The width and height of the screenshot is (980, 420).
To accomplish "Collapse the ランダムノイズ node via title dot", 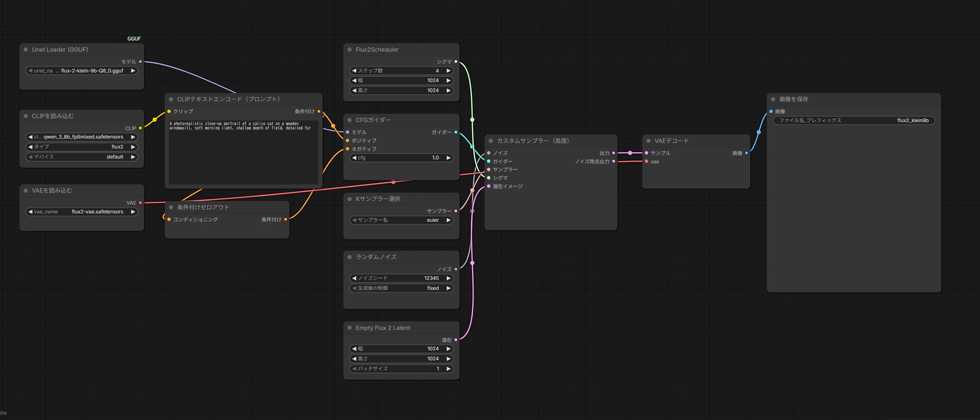I will pyautogui.click(x=349, y=257).
